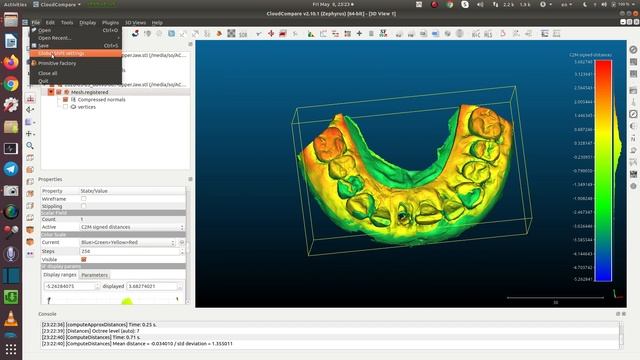The width and height of the screenshot is (640, 360).
Task: Click the clone/duck toolbar icon
Action: pyautogui.click(x=135, y=33)
